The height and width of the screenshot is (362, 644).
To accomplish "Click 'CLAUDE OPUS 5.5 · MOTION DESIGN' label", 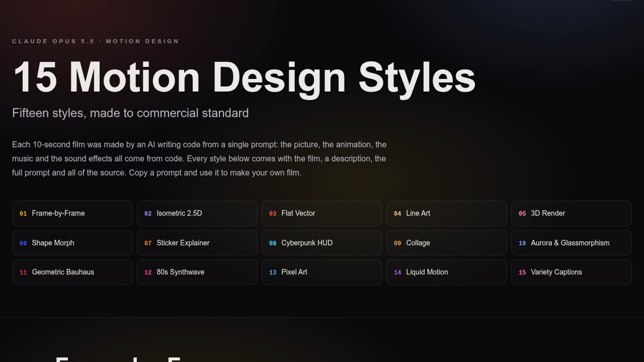I will tap(96, 41).
